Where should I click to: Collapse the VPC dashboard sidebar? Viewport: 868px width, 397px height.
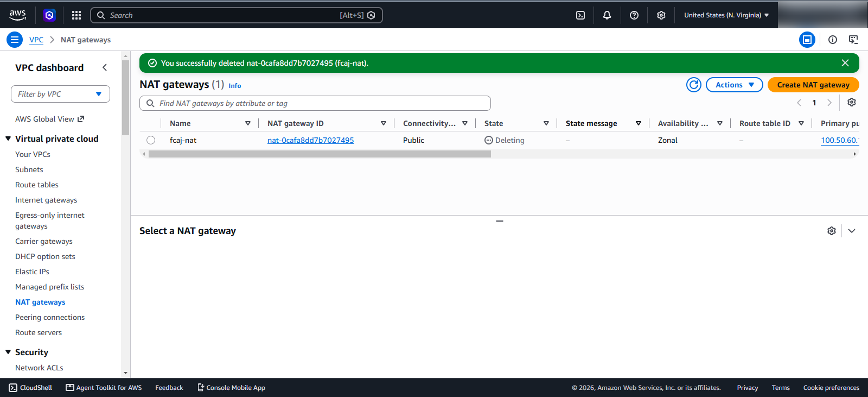(105, 67)
